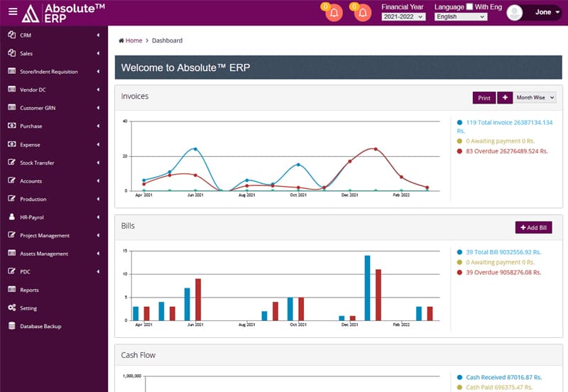Viewport: 568px width, 392px height.
Task: Click the user avatar icon
Action: 515,12
